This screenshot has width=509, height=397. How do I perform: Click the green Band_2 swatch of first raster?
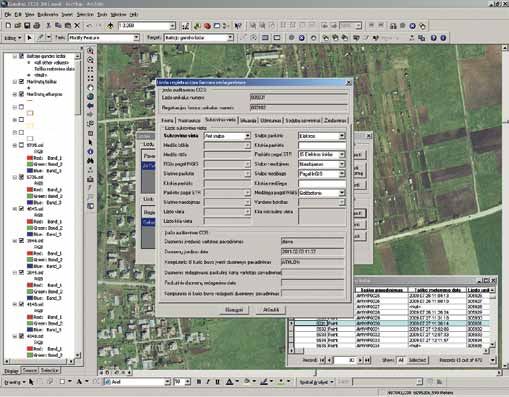(x=30, y=164)
